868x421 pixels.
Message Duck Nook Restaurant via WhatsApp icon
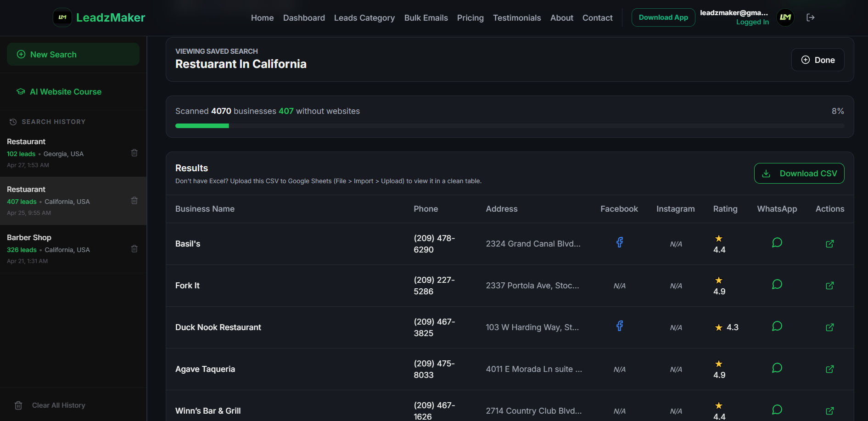pyautogui.click(x=777, y=326)
